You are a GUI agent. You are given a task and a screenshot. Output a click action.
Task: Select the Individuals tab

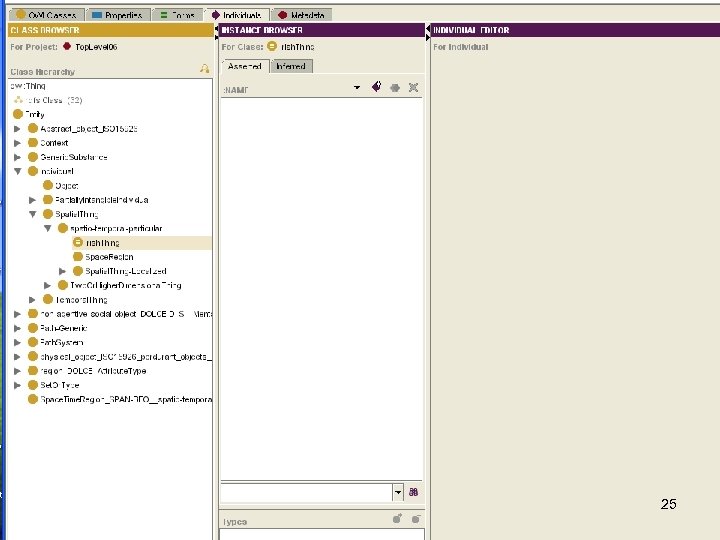[x=237, y=15]
